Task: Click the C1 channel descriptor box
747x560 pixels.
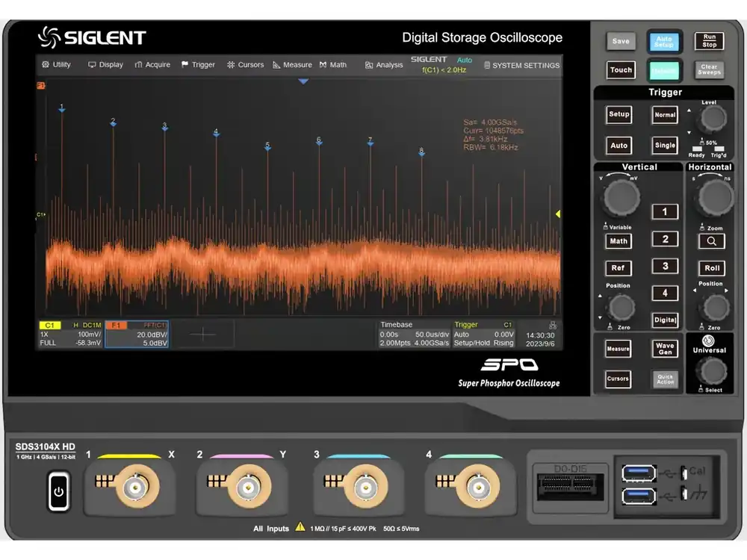Action: coord(70,334)
